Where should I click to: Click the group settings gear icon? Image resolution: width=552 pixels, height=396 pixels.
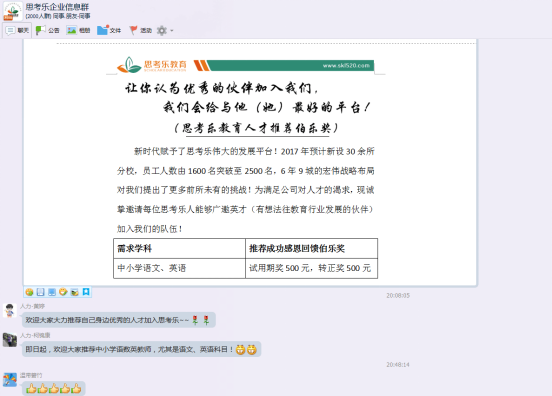click(x=162, y=31)
